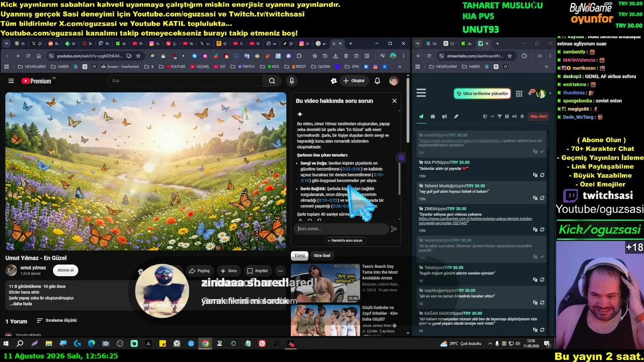Open the Windows Start menu
644x362 pixels.
coord(6,344)
